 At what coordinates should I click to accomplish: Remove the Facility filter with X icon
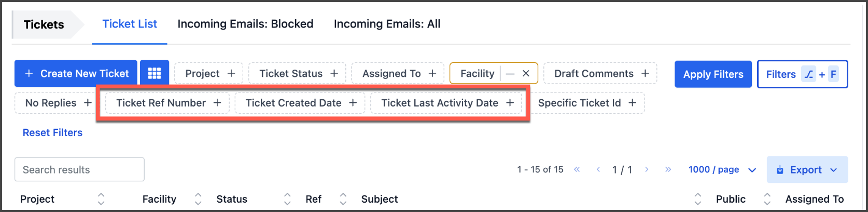pyautogui.click(x=526, y=73)
